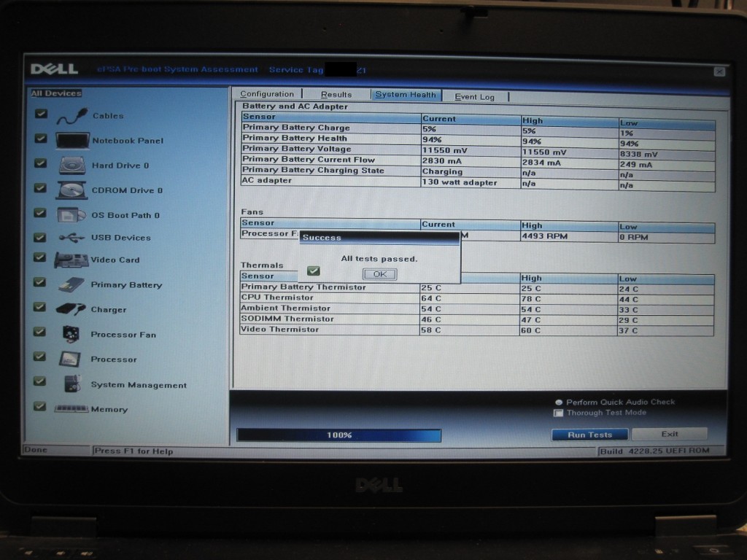Click the Success dialog title bar
The width and height of the screenshot is (747, 560).
coord(379,237)
